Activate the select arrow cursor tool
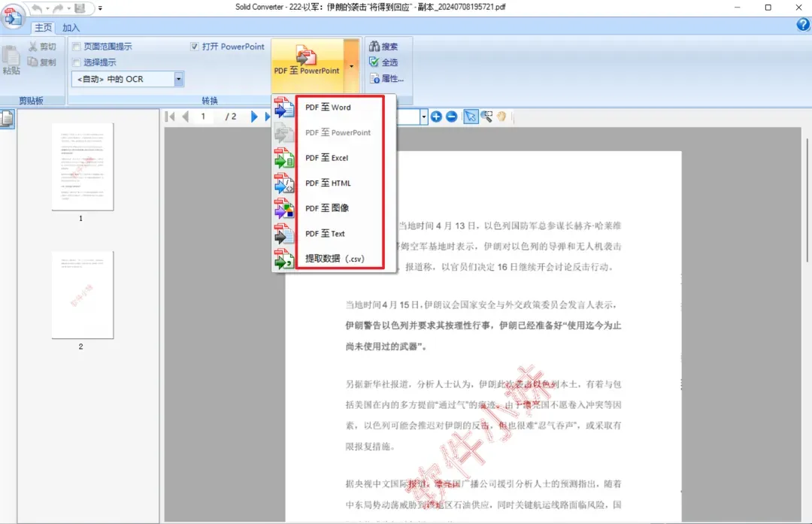Viewport: 812px width, 524px height. pyautogui.click(x=470, y=117)
